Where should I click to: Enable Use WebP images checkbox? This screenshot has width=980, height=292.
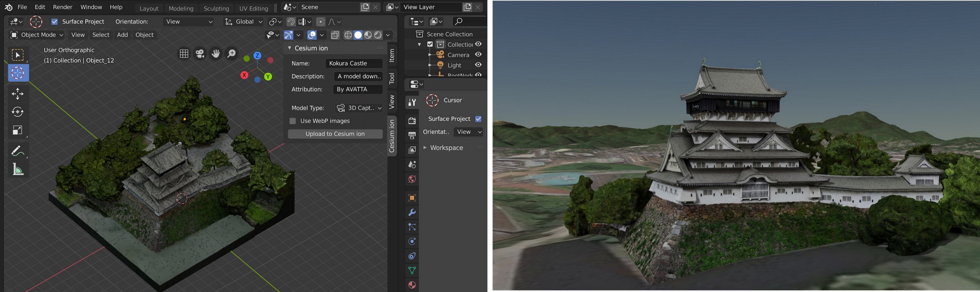click(292, 121)
